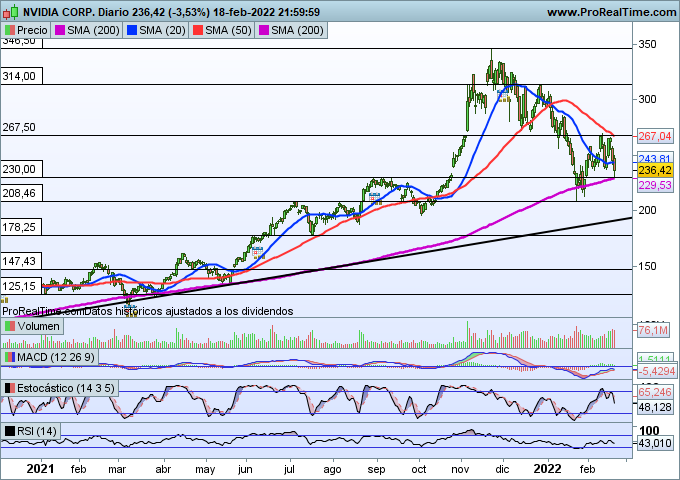680x480 pixels.
Task: Click the current price tag 236,42
Action: (655, 170)
